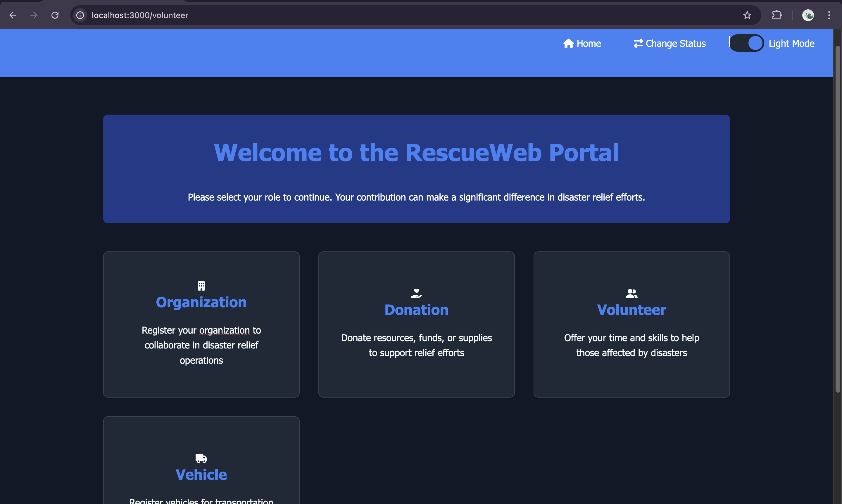Open the Chrome three-dot menu
Image resolution: width=842 pixels, height=504 pixels.
pos(829,15)
